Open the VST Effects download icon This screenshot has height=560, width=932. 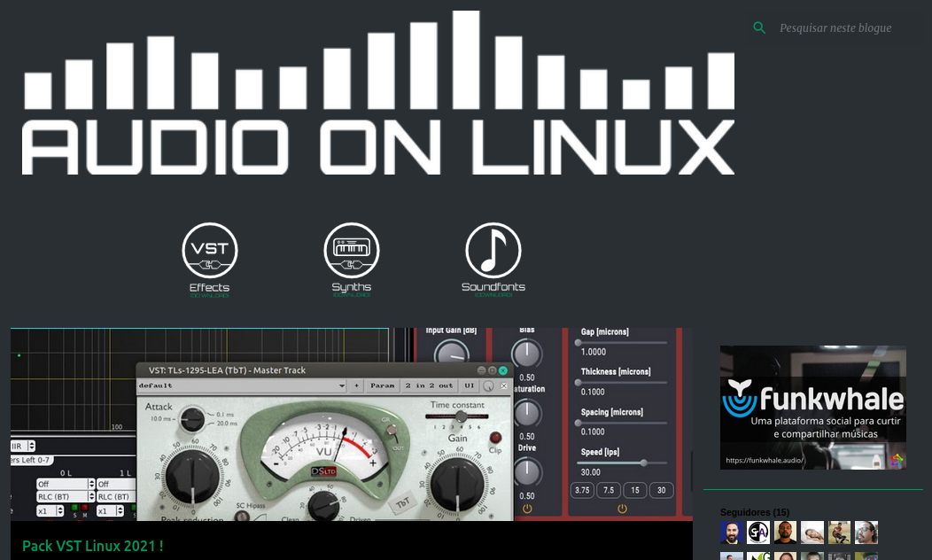coord(209,260)
